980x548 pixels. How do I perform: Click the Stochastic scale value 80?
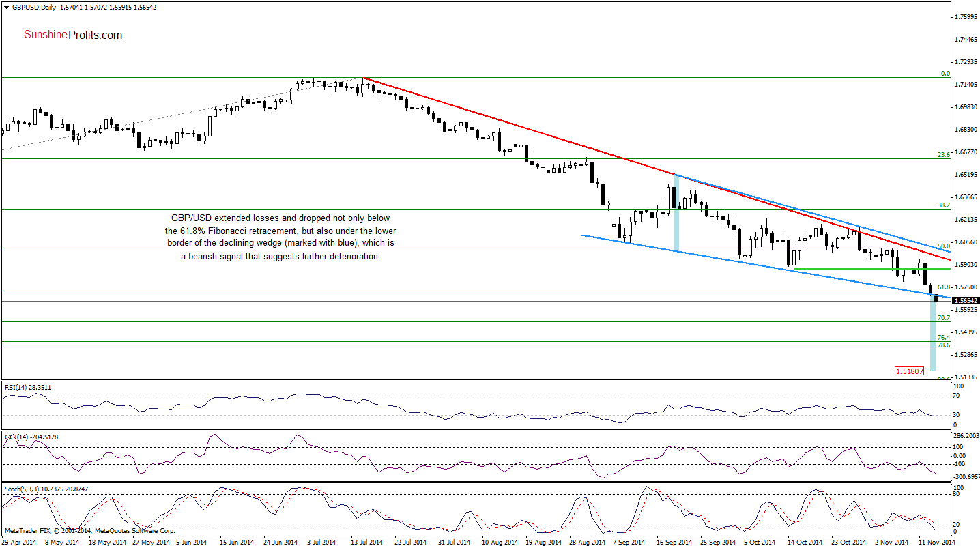coord(958,493)
